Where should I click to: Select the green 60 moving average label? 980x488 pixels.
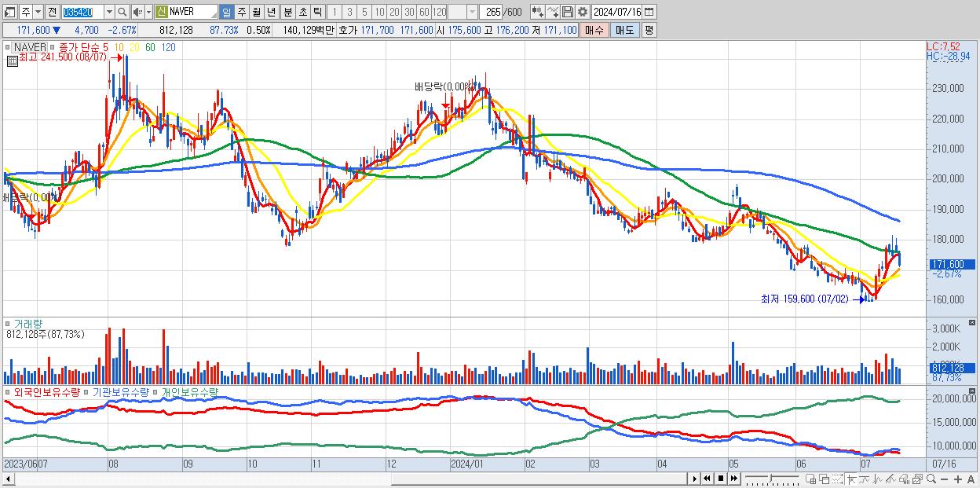pos(150,47)
